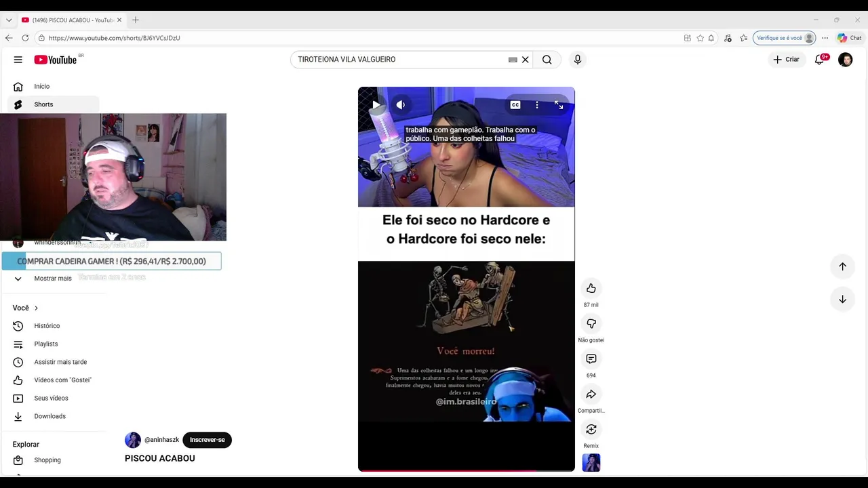The height and width of the screenshot is (488, 868).
Task: Open the media control music icon
Action: click(x=728, y=38)
